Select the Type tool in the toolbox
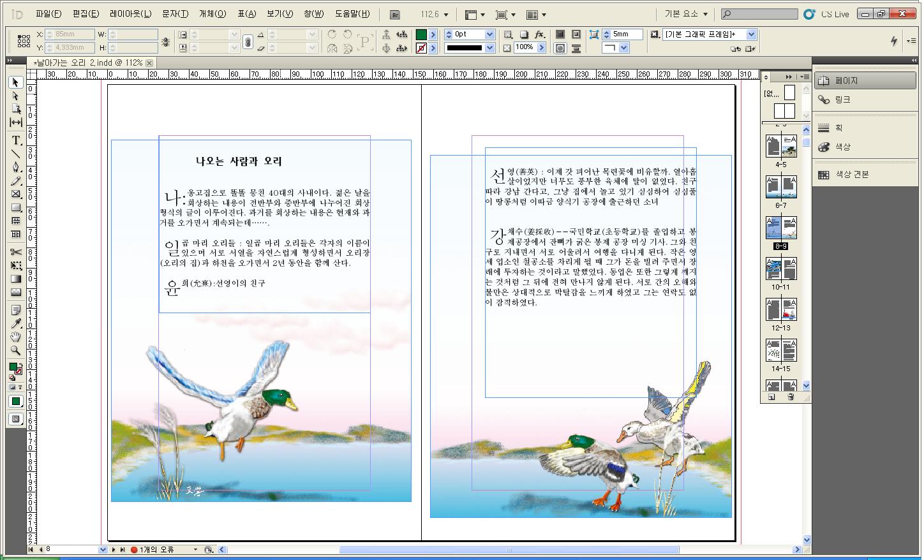924x560 pixels. point(16,140)
